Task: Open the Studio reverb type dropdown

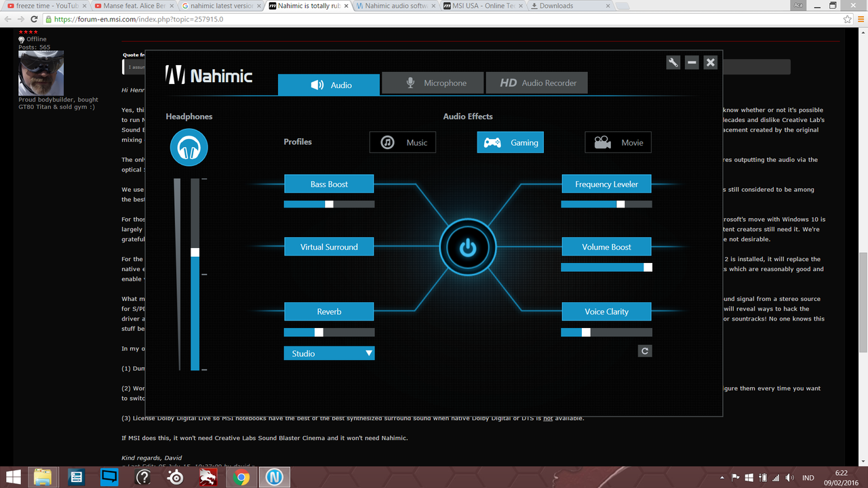Action: (329, 353)
